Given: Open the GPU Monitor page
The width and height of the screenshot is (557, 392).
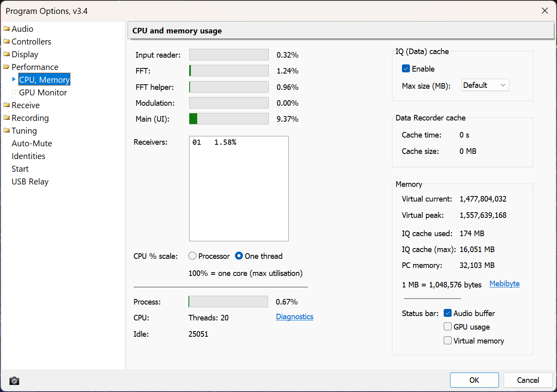Looking at the screenshot, I should click(43, 93).
